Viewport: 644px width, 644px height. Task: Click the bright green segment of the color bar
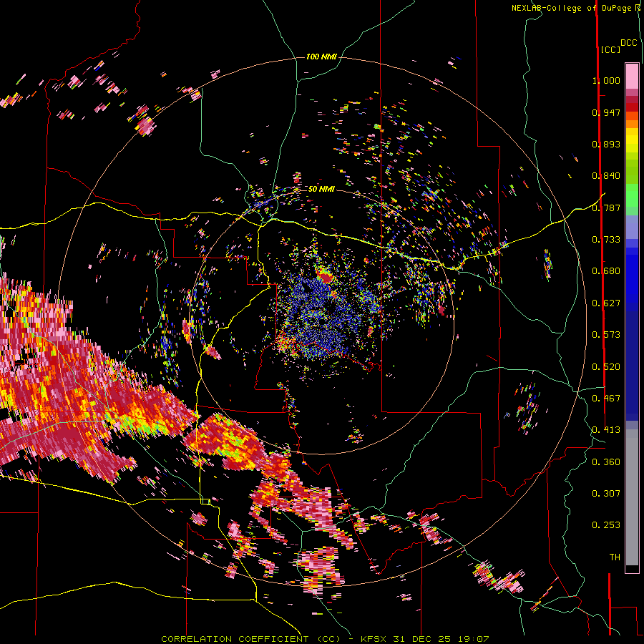coord(632,195)
